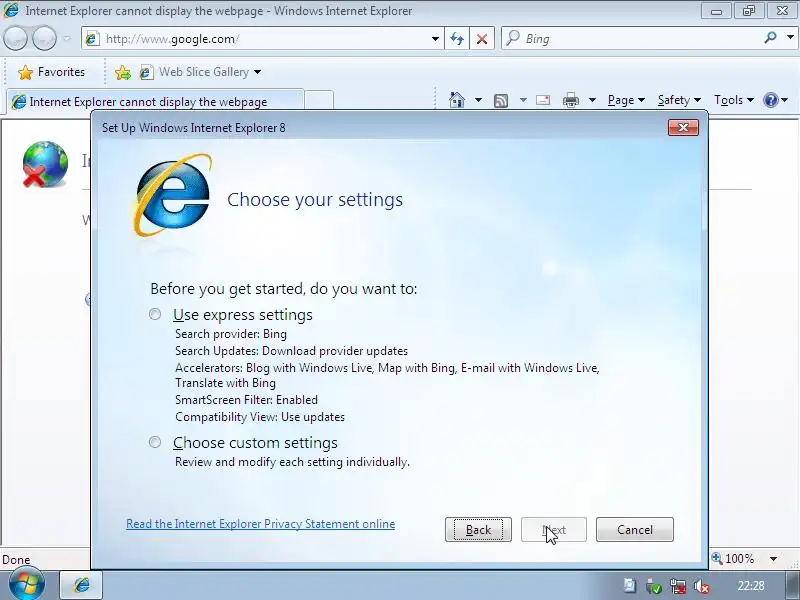
Task: Click the RSS Feeds icon
Action: 501,101
